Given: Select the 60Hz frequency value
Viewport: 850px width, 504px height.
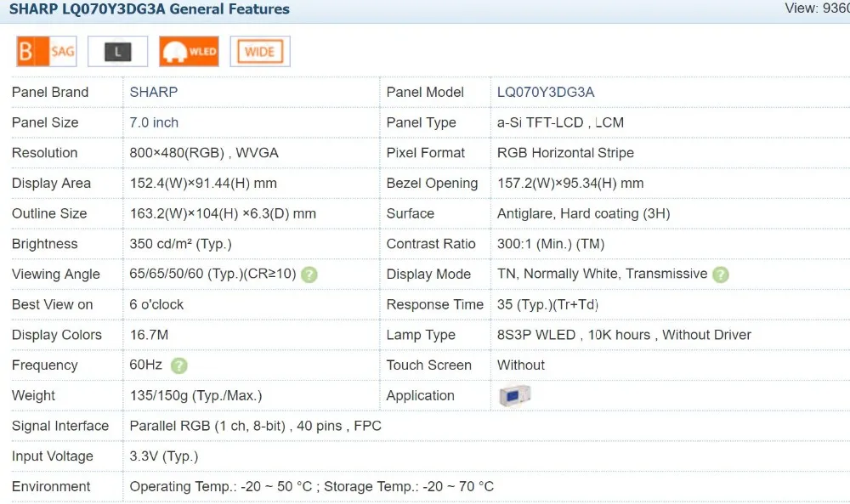Looking at the screenshot, I should pyautogui.click(x=146, y=365).
